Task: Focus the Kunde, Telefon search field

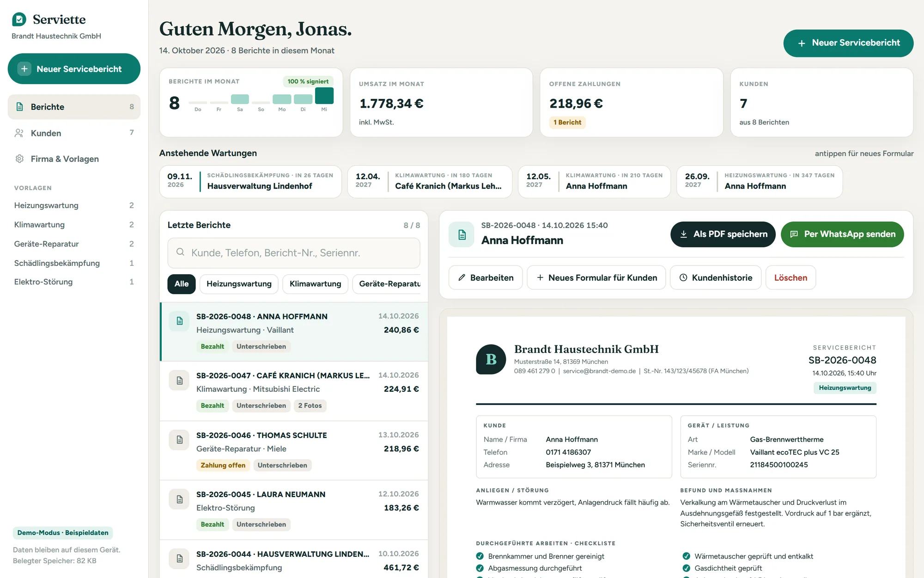Action: pyautogui.click(x=294, y=253)
